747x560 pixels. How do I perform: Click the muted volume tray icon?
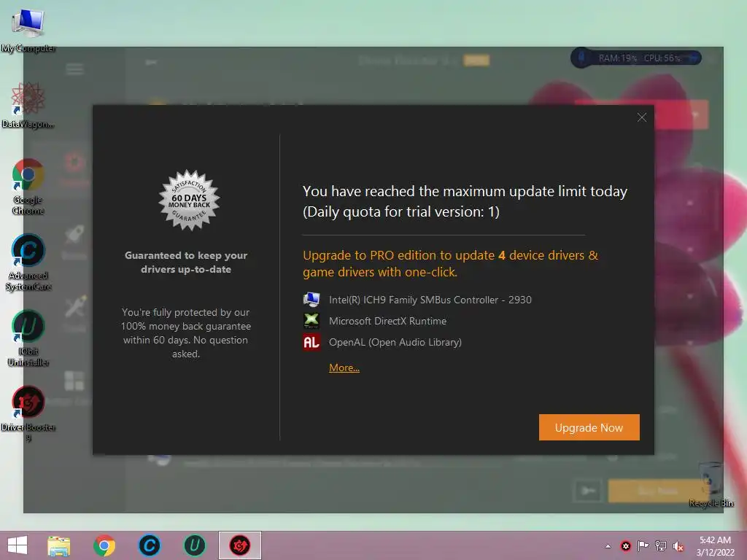[x=678, y=546]
